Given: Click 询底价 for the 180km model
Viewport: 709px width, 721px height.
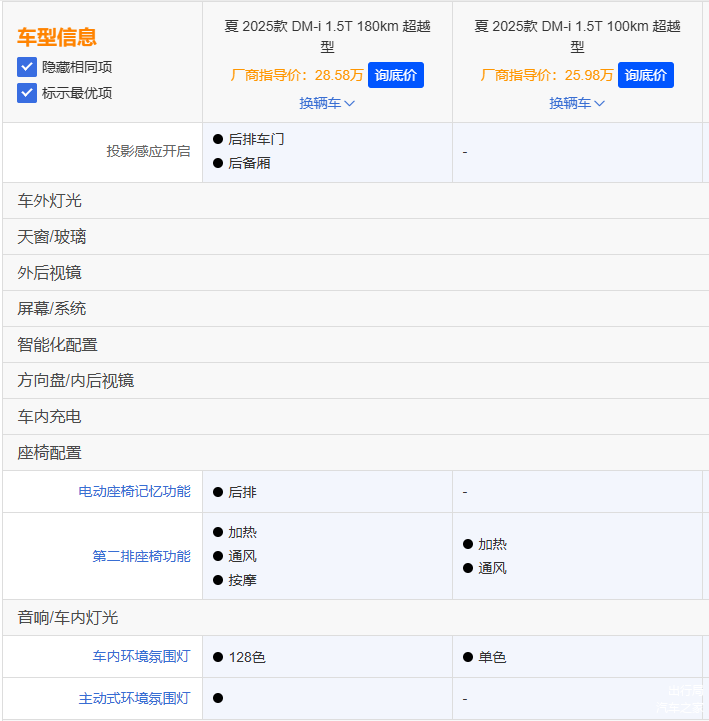Looking at the screenshot, I should point(396,75).
